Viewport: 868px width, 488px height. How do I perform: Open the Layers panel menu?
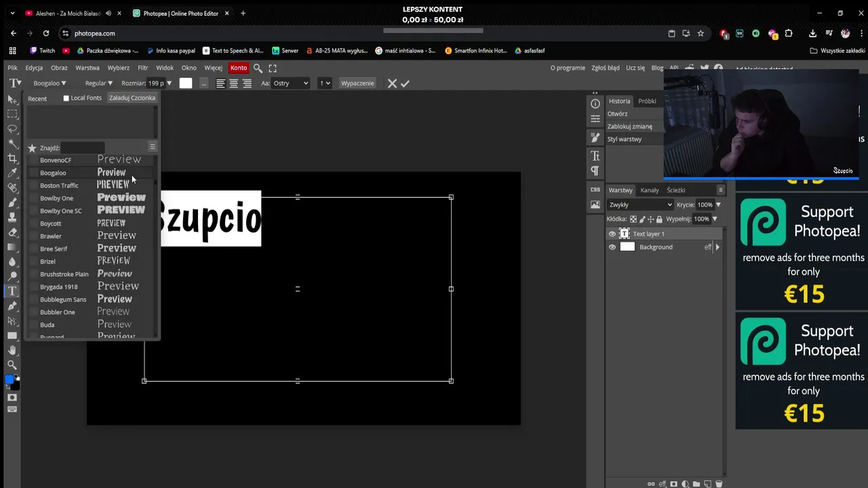[x=720, y=190]
